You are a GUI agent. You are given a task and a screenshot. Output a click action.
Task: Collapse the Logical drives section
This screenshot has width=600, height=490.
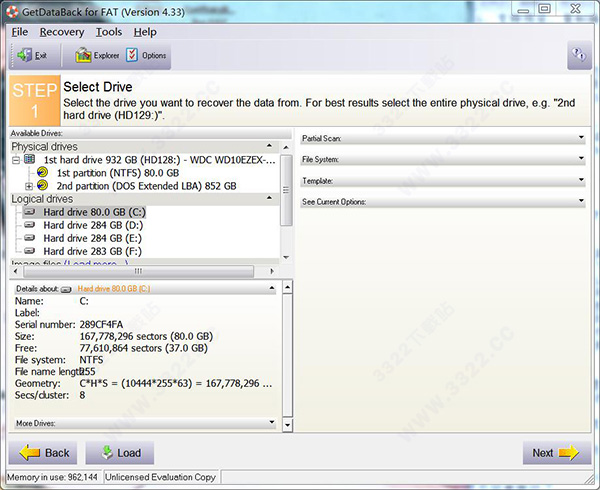269,198
